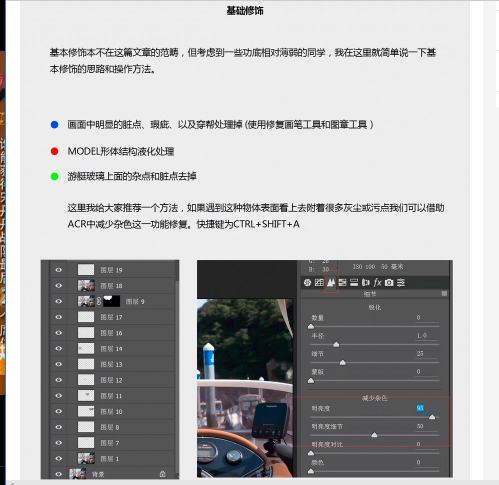Click the 细节 value field showing 25
The width and height of the screenshot is (499, 485).
click(427, 354)
